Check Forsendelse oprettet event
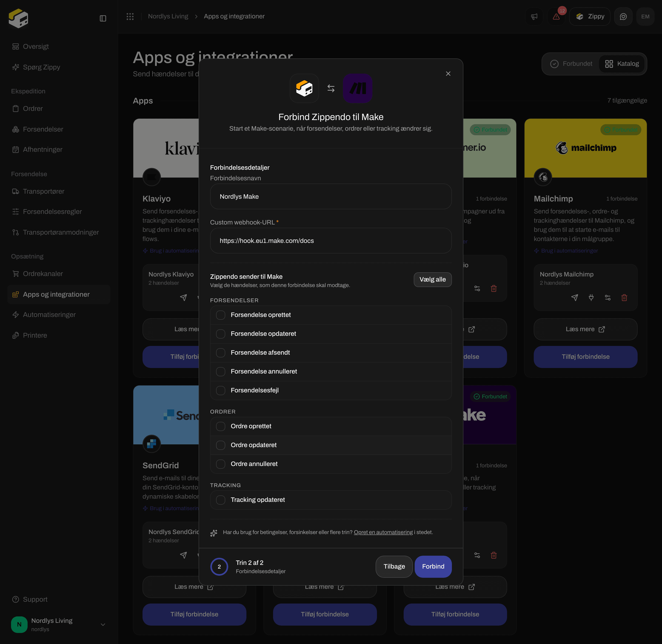Screen dimensions: 662x644 pos(220,315)
